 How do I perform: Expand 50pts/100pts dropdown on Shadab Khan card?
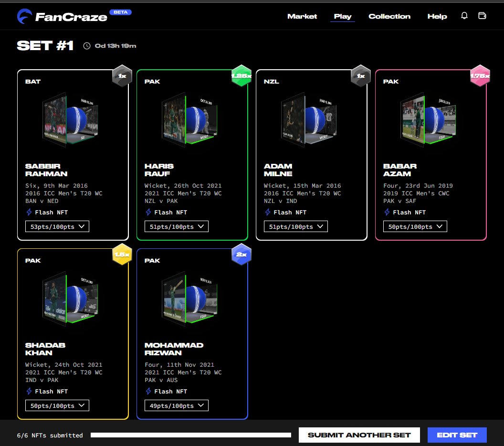click(x=57, y=405)
